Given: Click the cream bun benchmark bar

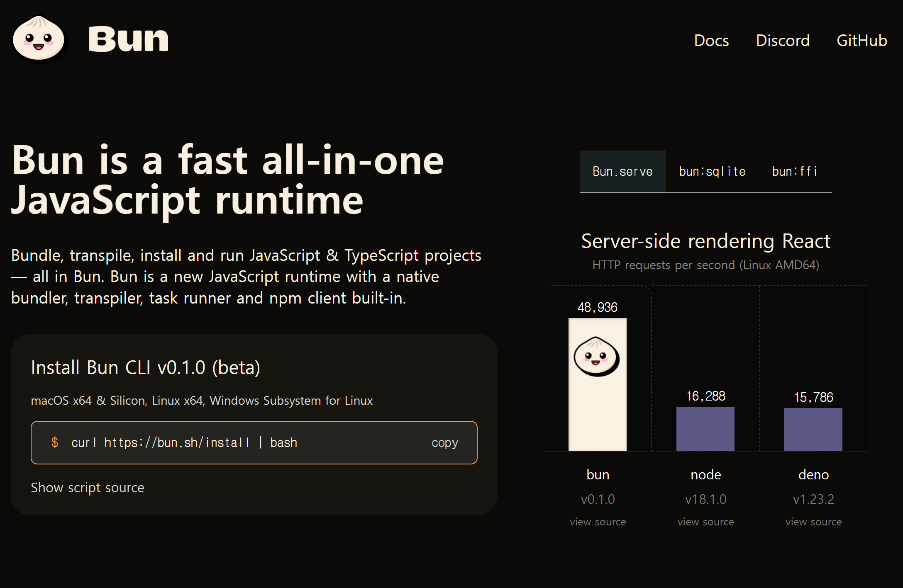Looking at the screenshot, I should 597,415.
